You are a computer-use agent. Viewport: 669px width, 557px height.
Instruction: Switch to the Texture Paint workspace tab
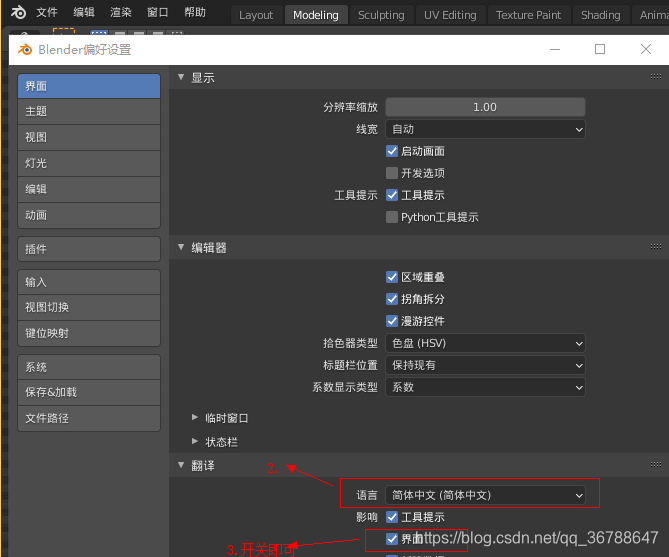pyautogui.click(x=528, y=15)
